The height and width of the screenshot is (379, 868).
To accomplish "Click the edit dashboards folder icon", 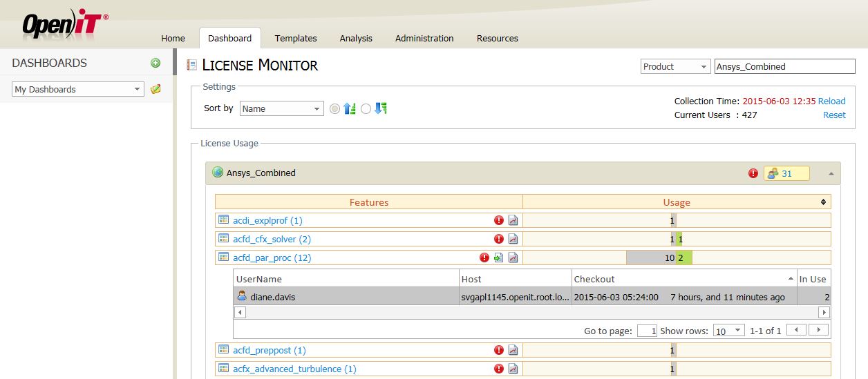I will click(x=155, y=89).
